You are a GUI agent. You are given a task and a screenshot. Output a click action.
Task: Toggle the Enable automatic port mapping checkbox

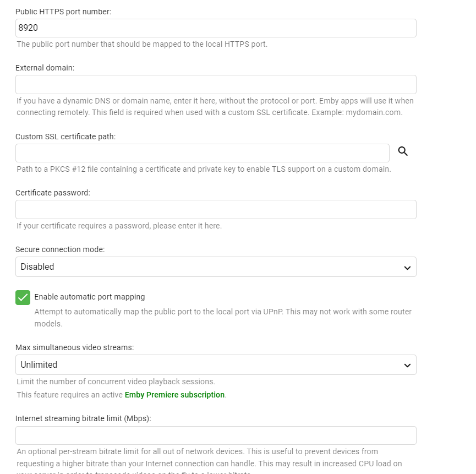click(x=23, y=297)
